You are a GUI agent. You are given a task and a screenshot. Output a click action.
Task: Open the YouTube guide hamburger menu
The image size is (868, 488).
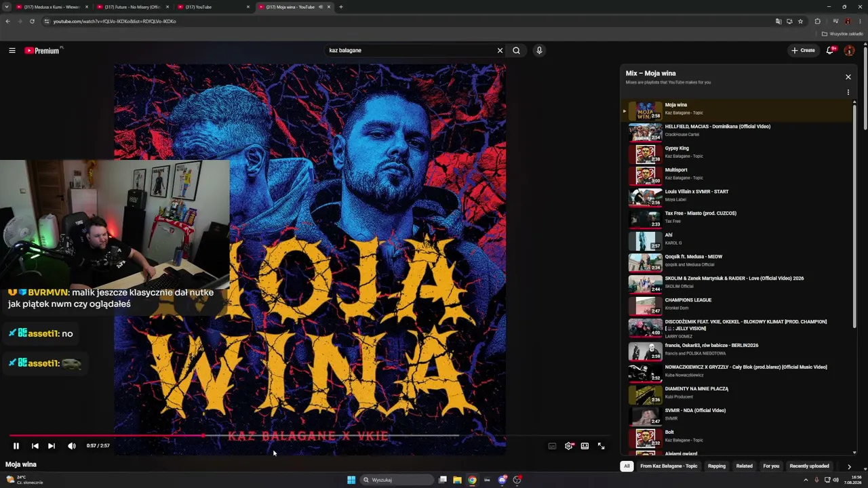12,50
